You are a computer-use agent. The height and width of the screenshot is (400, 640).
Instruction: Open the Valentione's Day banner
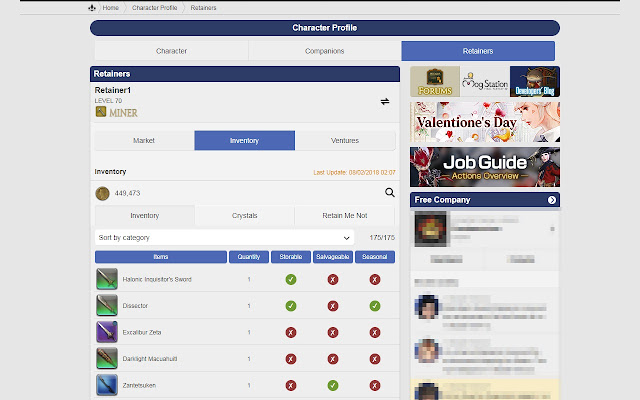pyautogui.click(x=485, y=122)
